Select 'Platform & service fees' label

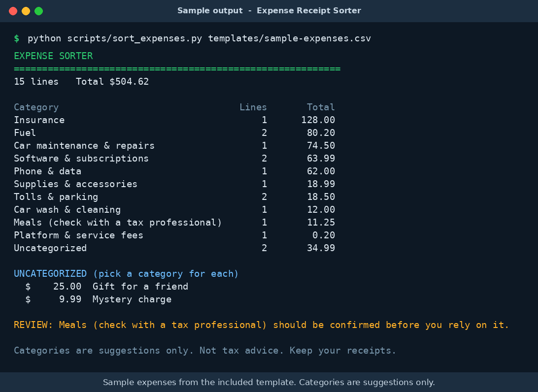coord(78,235)
